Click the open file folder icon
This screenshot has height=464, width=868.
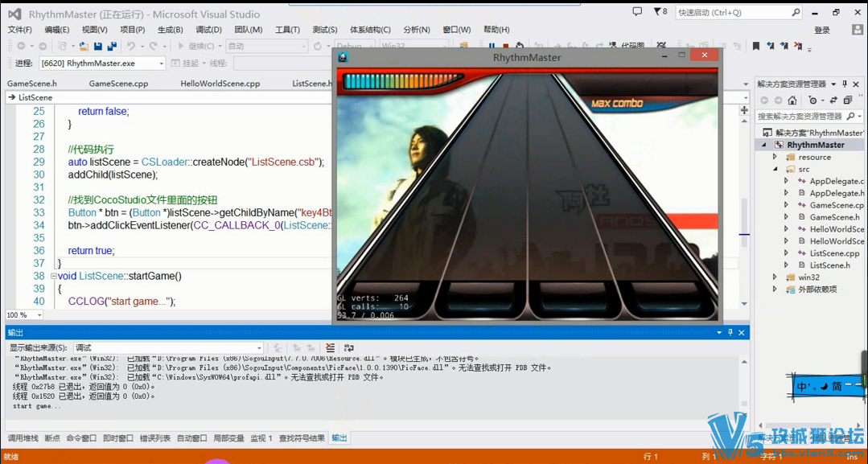tap(84, 47)
